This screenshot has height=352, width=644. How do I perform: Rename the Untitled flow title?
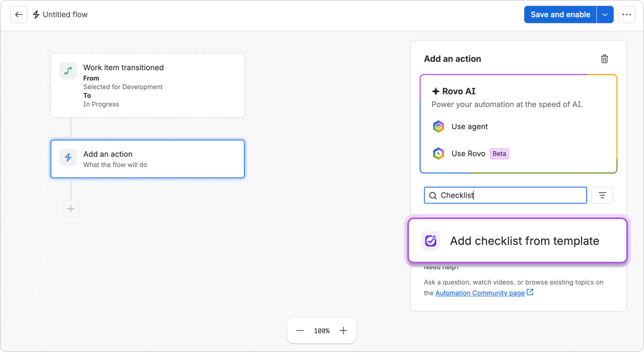pyautogui.click(x=65, y=14)
